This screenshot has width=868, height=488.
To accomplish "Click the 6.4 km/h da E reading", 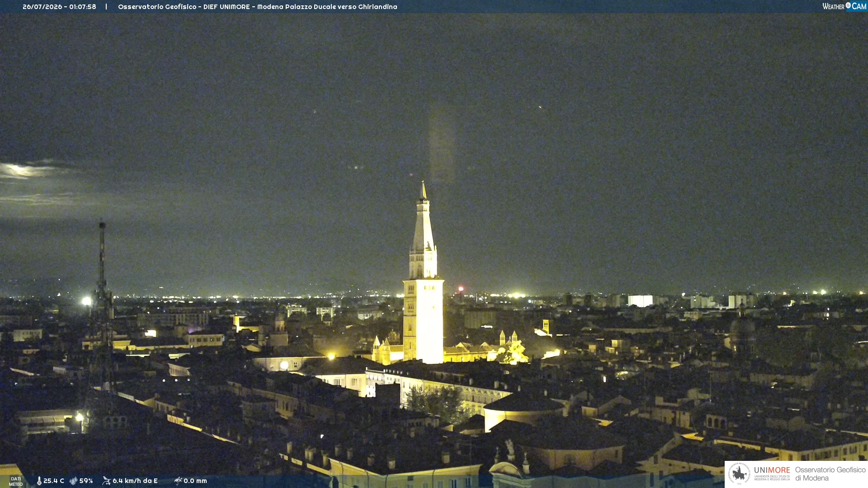I will point(135,481).
